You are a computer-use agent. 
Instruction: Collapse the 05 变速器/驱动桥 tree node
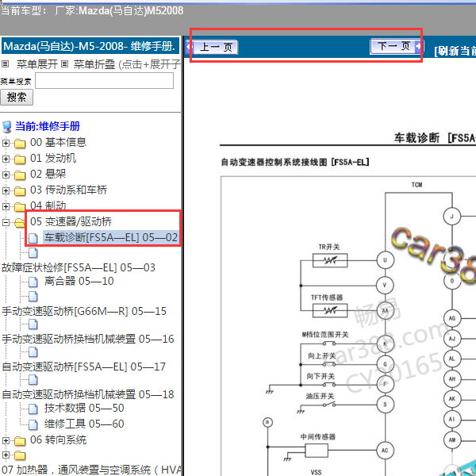click(x=6, y=222)
